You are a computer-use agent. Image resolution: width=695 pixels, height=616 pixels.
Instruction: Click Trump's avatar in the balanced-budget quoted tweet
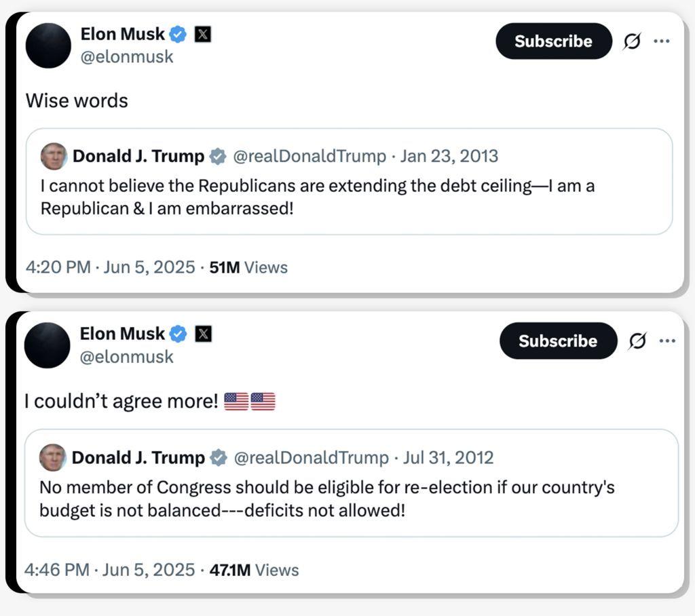point(53,457)
